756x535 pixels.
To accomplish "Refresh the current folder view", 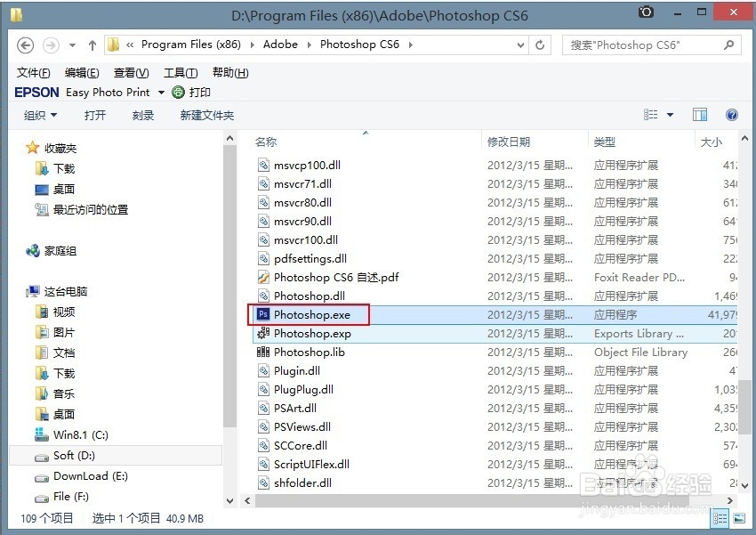I will point(540,45).
